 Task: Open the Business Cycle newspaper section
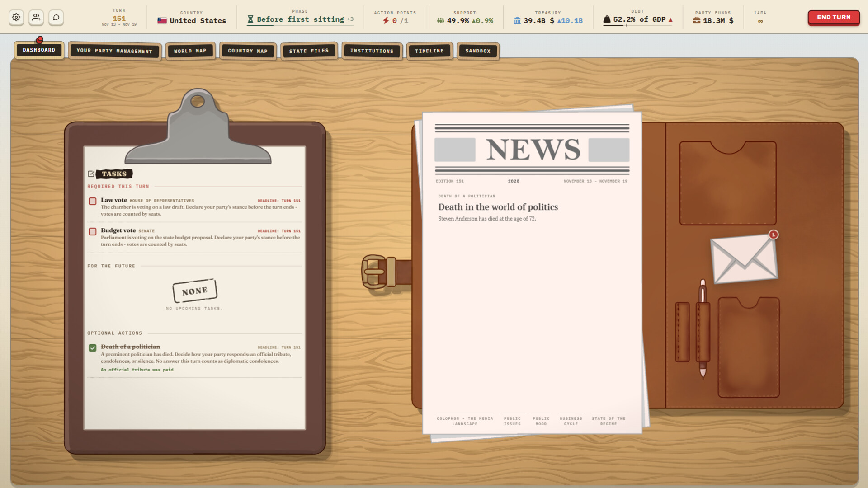(571, 421)
